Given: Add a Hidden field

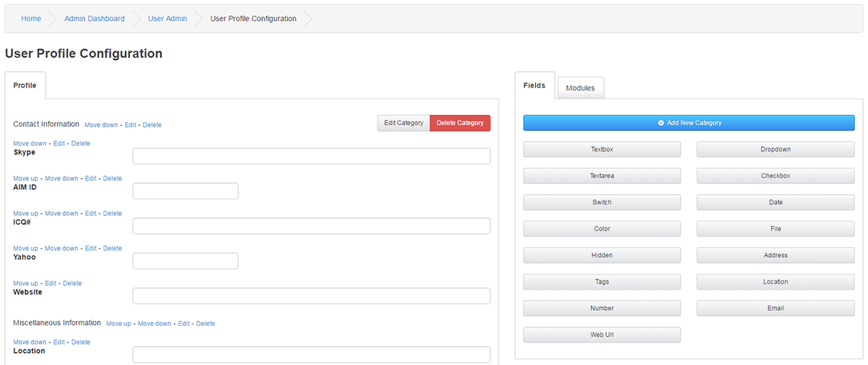Looking at the screenshot, I should (602, 255).
